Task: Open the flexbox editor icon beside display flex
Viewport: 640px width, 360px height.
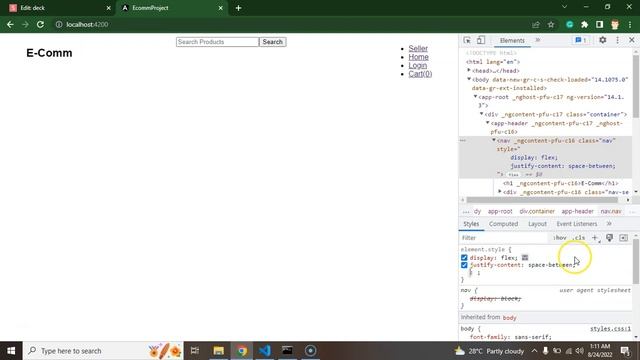Action: coord(525,258)
